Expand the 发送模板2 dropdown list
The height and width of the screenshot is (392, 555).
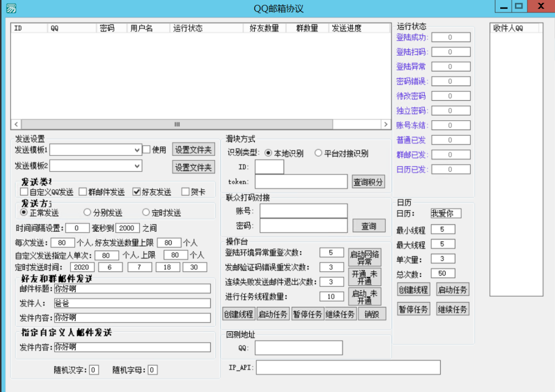[x=138, y=166]
